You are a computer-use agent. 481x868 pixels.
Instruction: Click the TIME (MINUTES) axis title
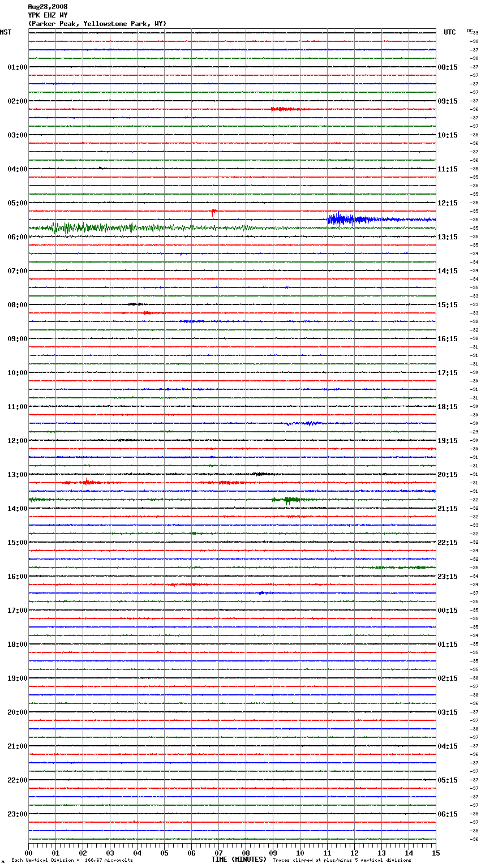pyautogui.click(x=239, y=860)
